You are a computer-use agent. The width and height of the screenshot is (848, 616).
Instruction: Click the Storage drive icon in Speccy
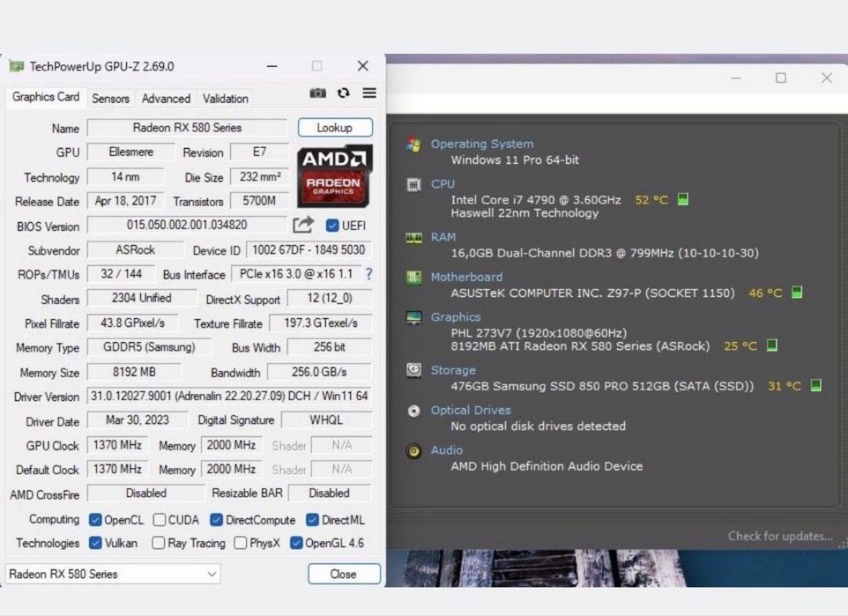point(413,370)
